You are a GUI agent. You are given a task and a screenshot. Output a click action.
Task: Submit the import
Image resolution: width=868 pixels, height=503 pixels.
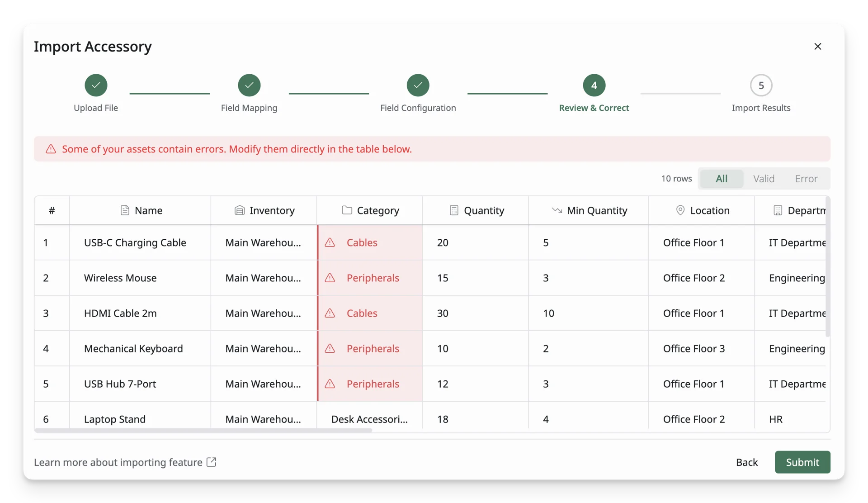tap(802, 462)
